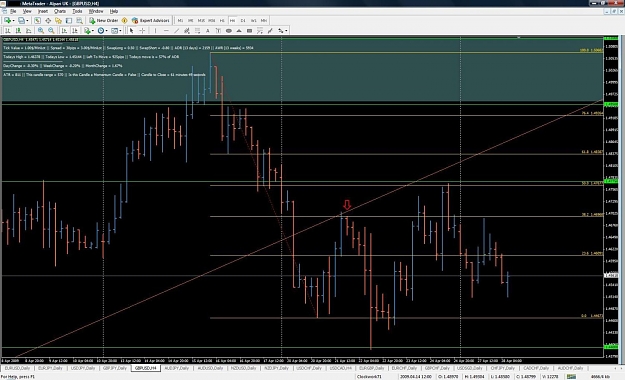Select the Cursor arrow tool

132,30
